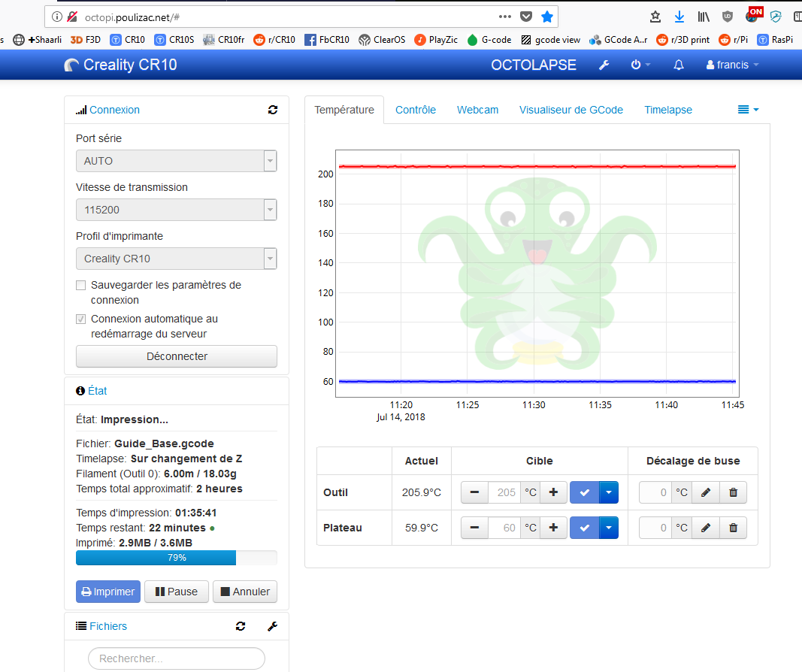Open Firefox library icon
Viewport: 802px width, 672px height.
tap(704, 17)
